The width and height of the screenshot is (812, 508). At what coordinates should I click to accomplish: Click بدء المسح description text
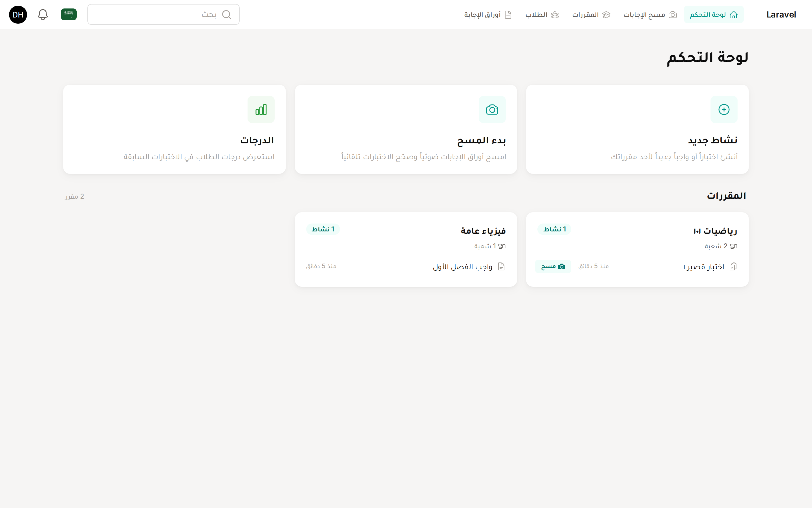pos(424,157)
